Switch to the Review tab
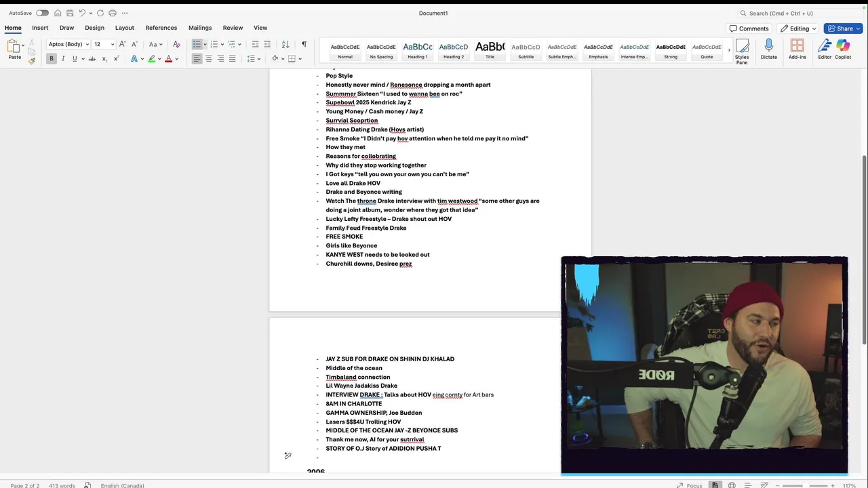Viewport: 868px width, 488px height. pyautogui.click(x=233, y=28)
